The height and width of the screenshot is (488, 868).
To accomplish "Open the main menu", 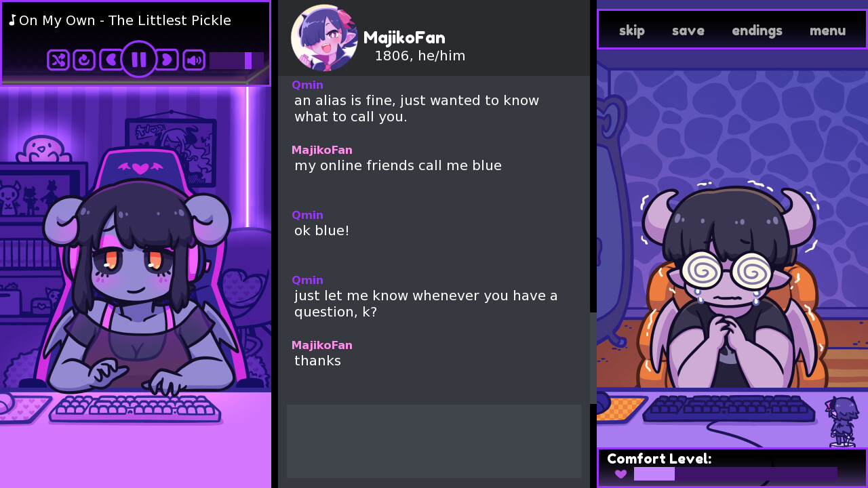I will [828, 30].
